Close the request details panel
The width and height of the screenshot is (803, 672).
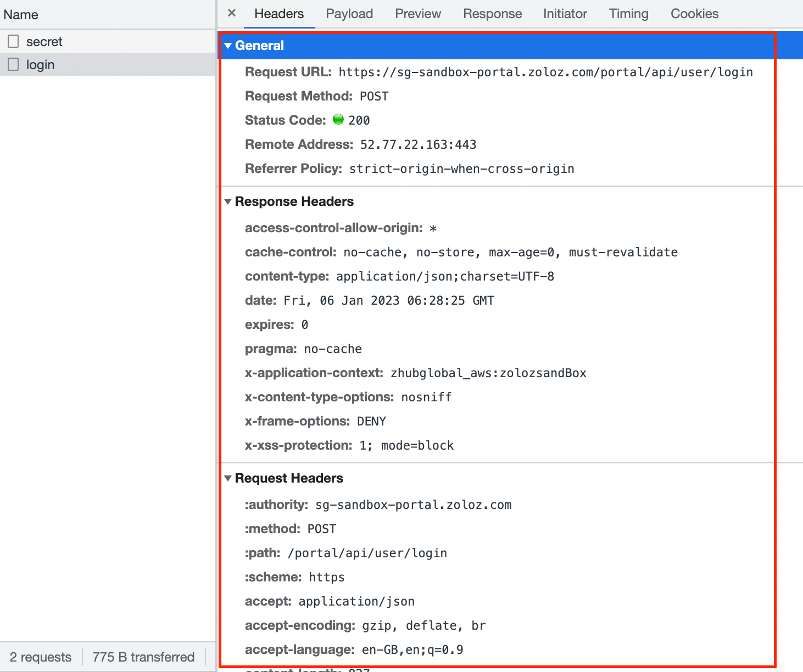pos(232,13)
